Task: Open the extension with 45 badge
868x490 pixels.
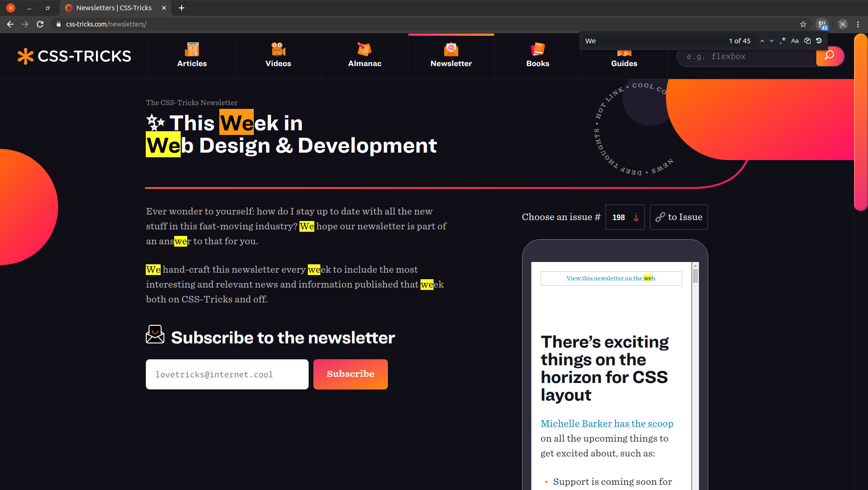Action: 822,24
